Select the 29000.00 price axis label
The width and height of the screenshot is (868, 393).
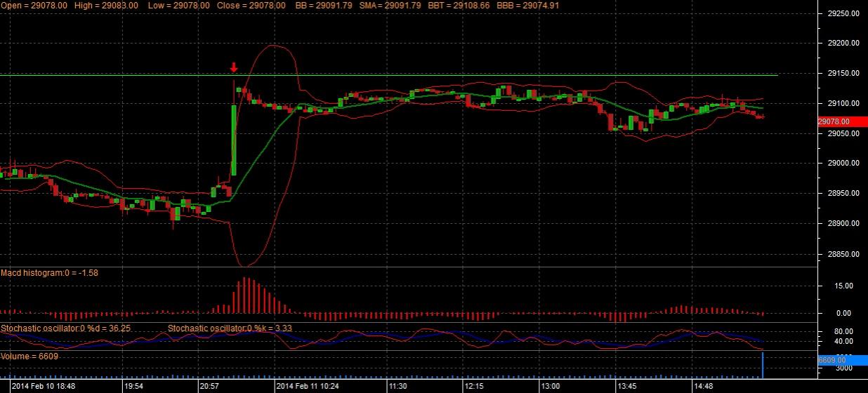[x=844, y=164]
